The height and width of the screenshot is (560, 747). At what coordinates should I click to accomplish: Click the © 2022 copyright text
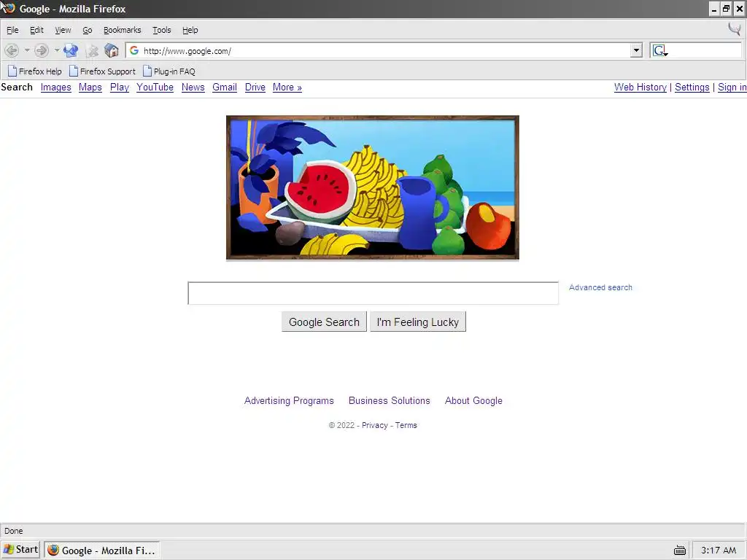pos(341,425)
